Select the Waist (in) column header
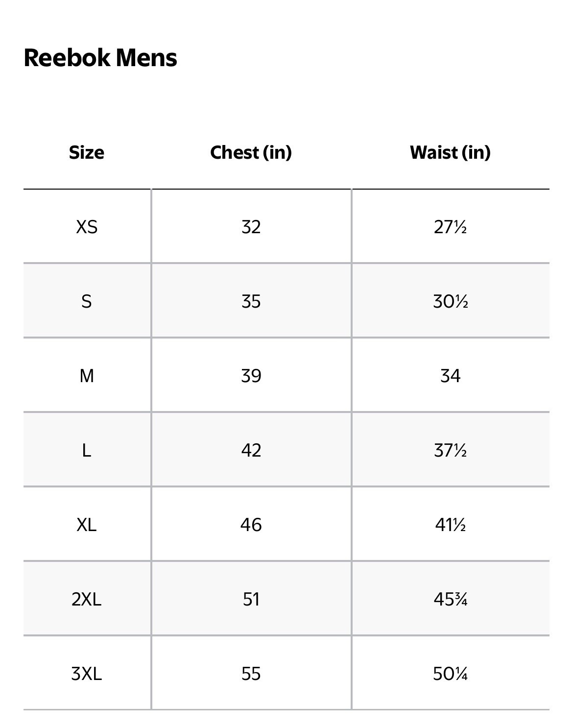This screenshot has height=728, width=573. 450,152
